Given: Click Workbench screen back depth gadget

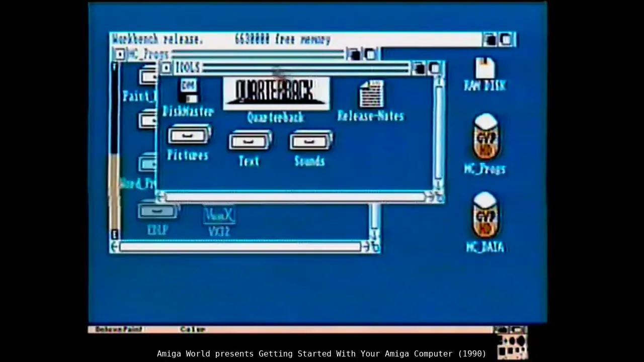Looking at the screenshot, I should [x=490, y=40].
